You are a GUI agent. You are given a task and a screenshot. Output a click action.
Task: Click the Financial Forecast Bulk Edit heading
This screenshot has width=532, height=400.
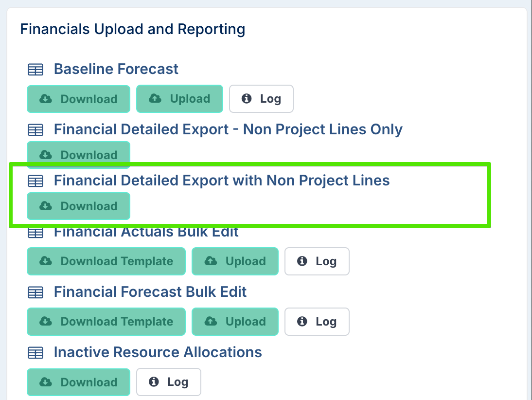point(150,292)
